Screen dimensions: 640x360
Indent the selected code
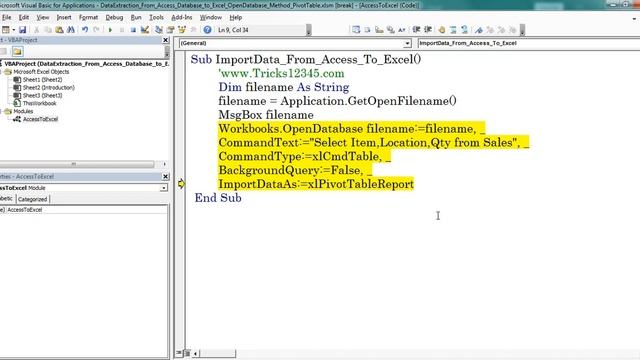point(416,30)
